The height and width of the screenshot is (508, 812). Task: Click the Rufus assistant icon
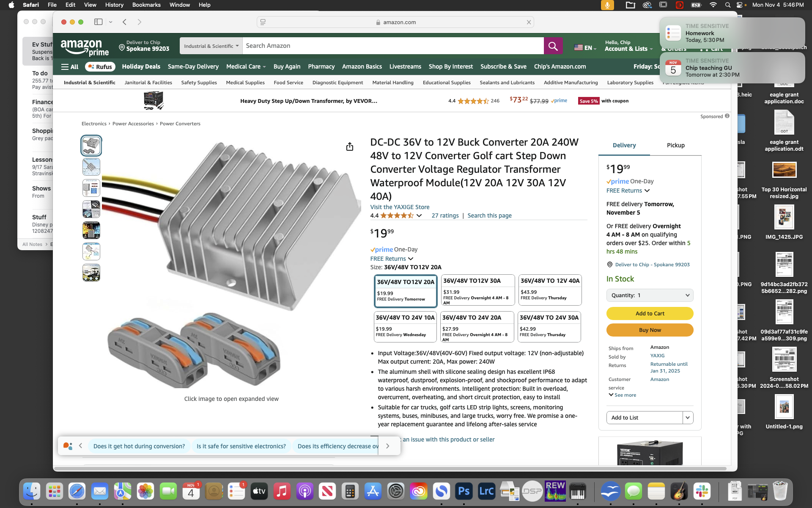pos(101,67)
